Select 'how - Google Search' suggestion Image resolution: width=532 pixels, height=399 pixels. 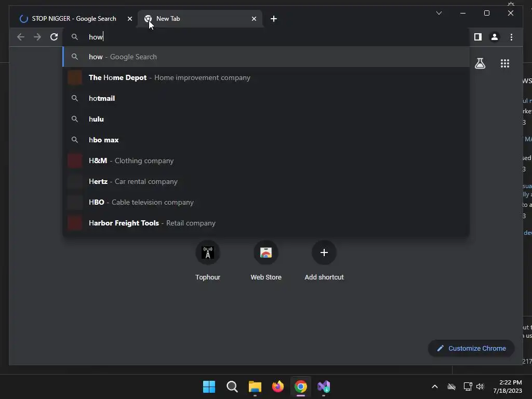click(266, 57)
